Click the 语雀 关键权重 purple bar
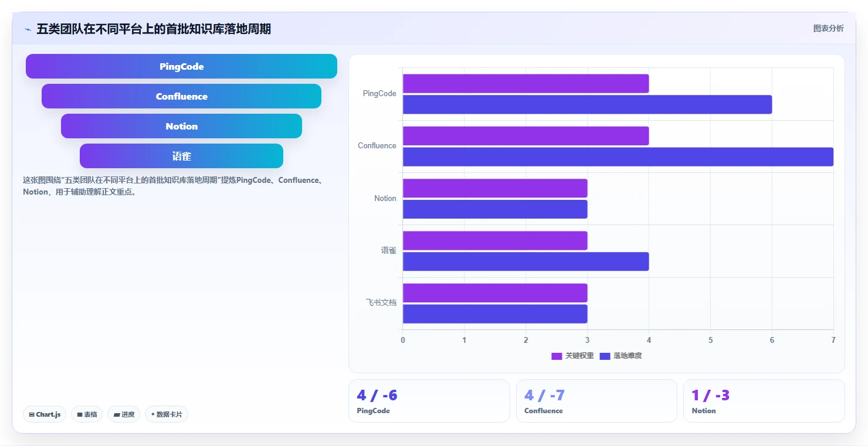 coord(495,240)
